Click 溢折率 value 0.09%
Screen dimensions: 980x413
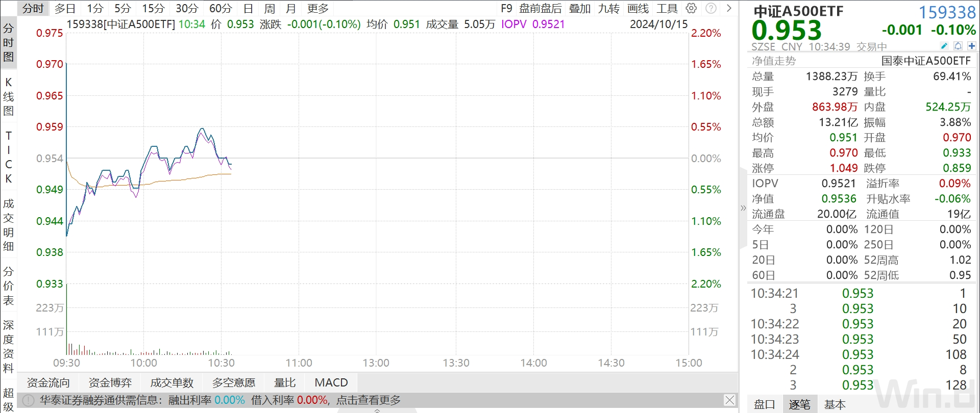click(x=955, y=184)
